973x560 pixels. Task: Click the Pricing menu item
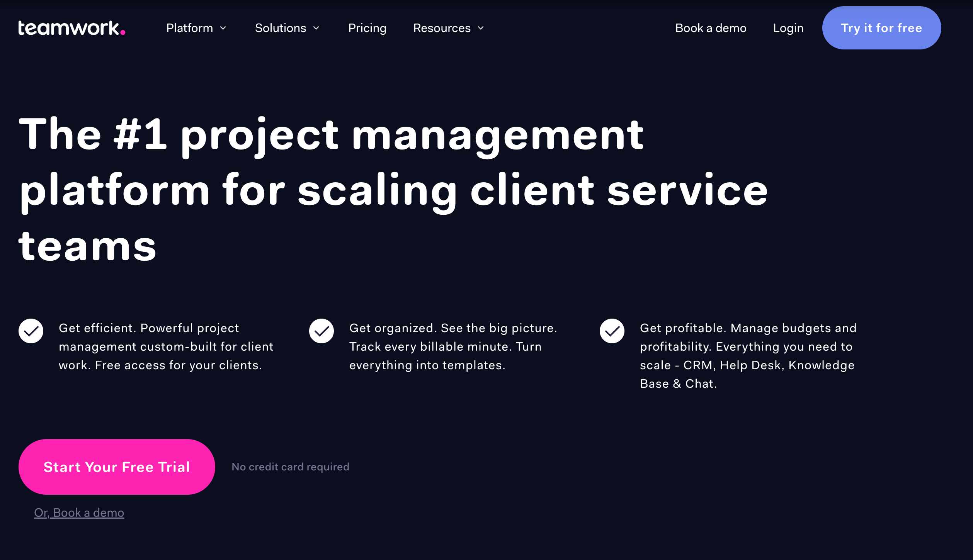[367, 27]
